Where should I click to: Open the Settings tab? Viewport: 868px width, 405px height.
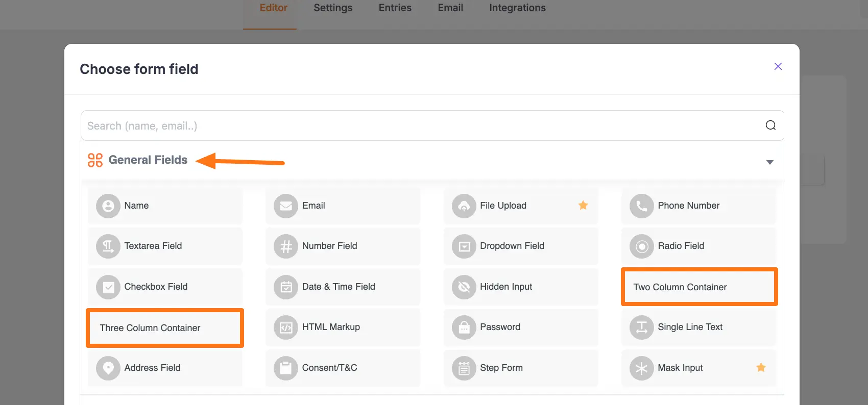tap(333, 8)
